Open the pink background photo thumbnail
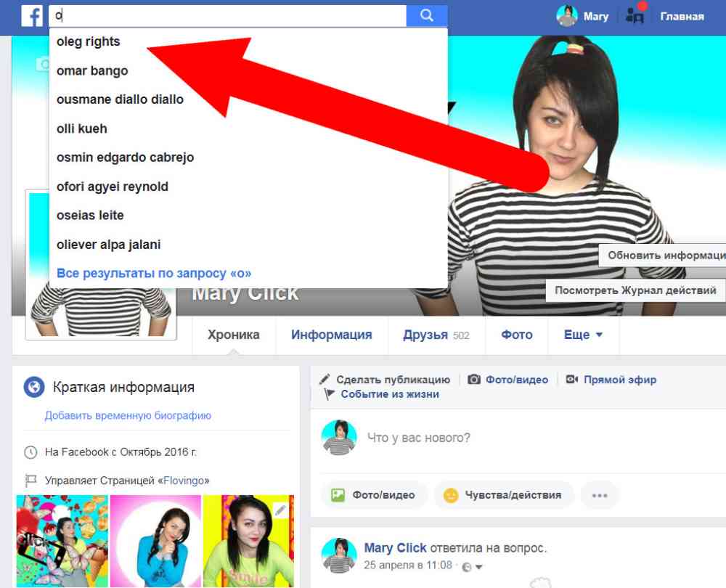 155,541
